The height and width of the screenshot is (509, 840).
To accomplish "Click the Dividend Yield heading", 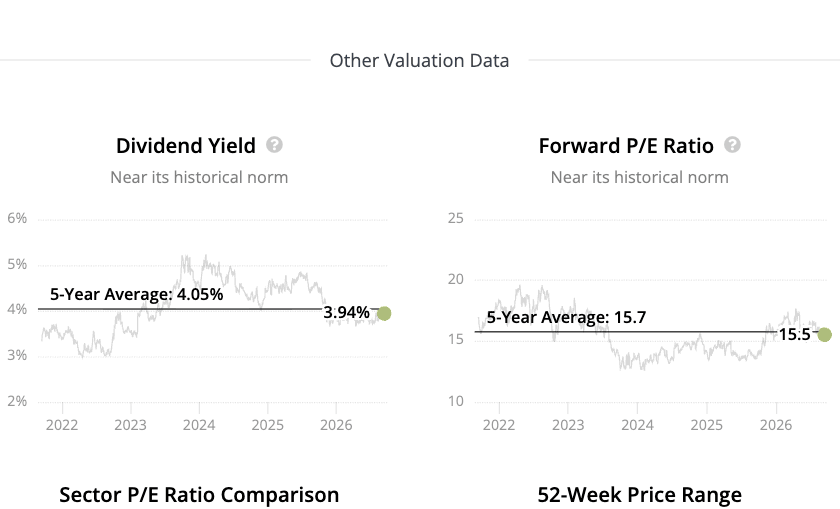I will [x=186, y=146].
